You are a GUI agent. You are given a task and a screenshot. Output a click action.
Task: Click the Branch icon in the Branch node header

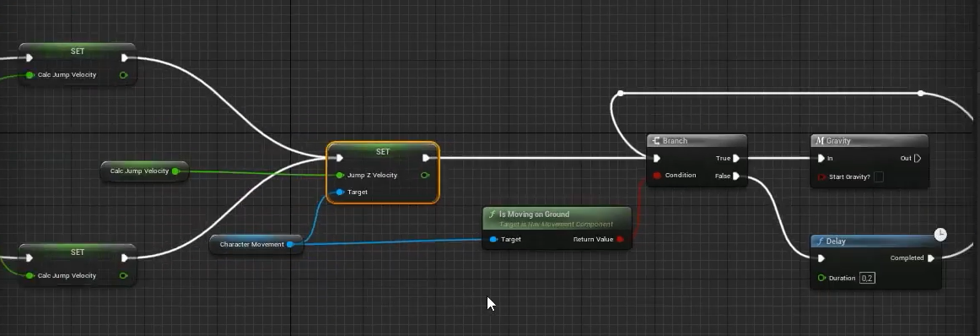[656, 141]
